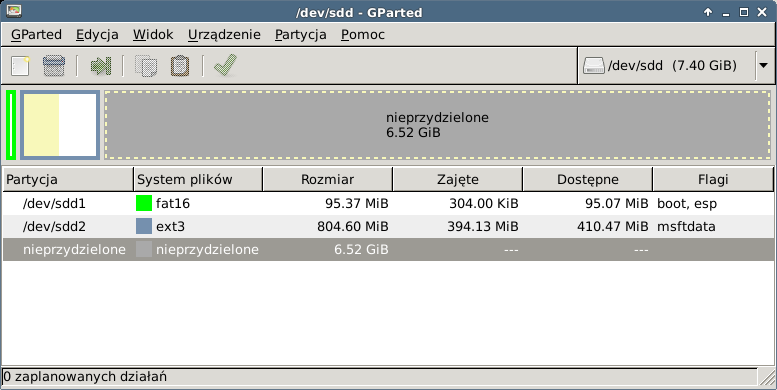Screen dimensions: 777x390
Task: Click the Apply operations checkmark icon
Action: [225, 65]
